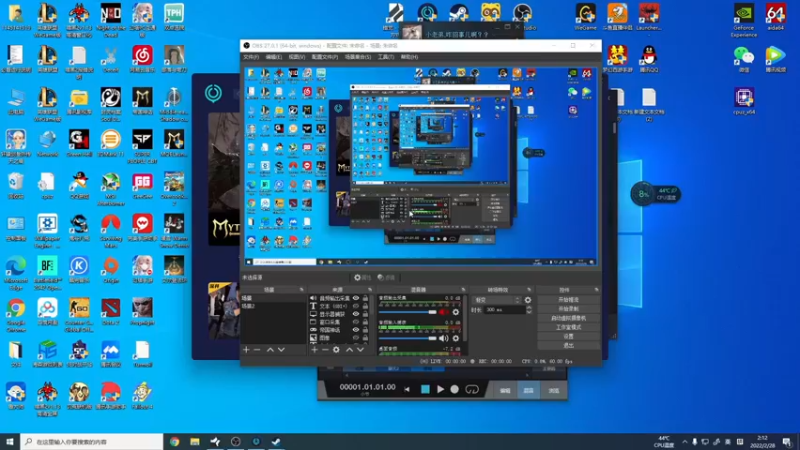Open settings gear for second mixer channel

click(456, 338)
